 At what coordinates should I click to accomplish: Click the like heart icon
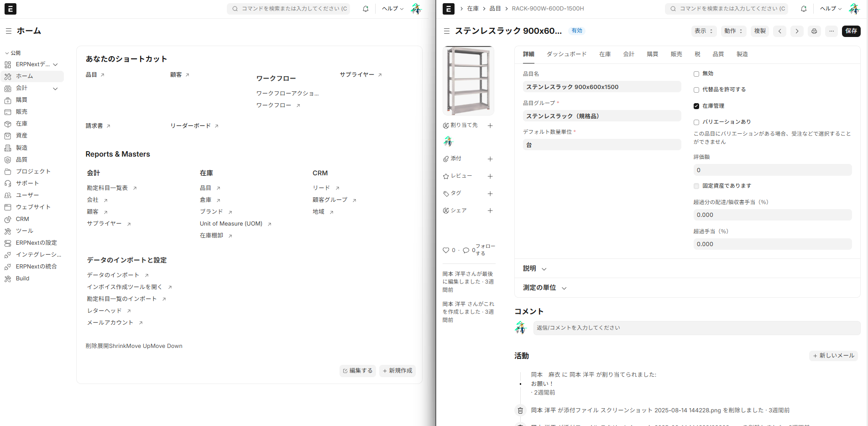[x=446, y=250]
